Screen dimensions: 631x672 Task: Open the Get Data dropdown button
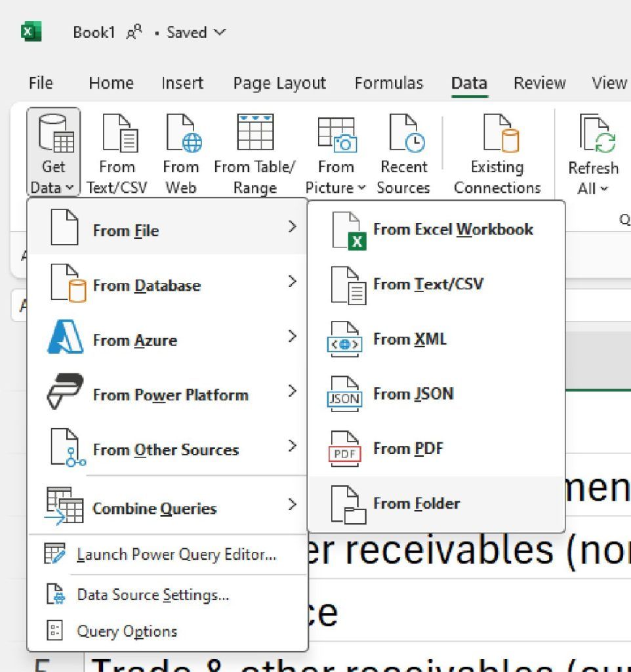click(x=54, y=152)
